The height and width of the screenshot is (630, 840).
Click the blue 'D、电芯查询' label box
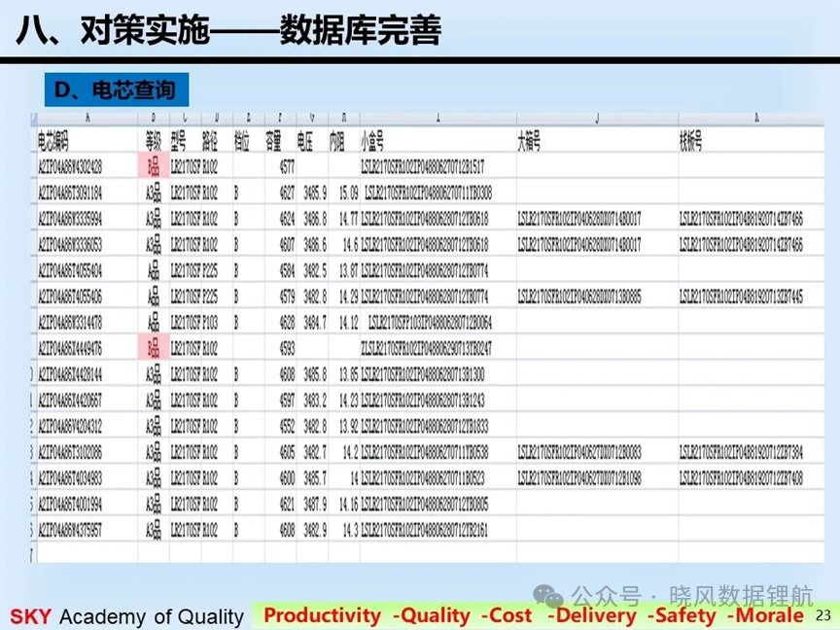(x=117, y=89)
